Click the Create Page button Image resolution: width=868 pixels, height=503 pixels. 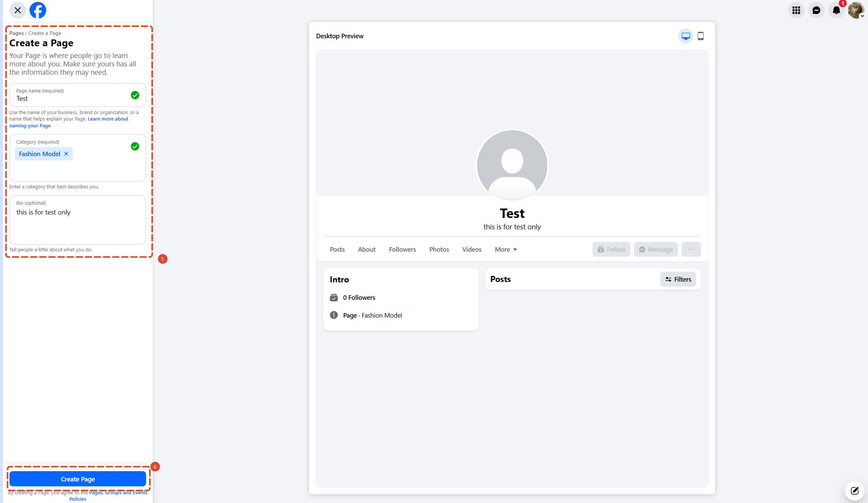pos(78,479)
